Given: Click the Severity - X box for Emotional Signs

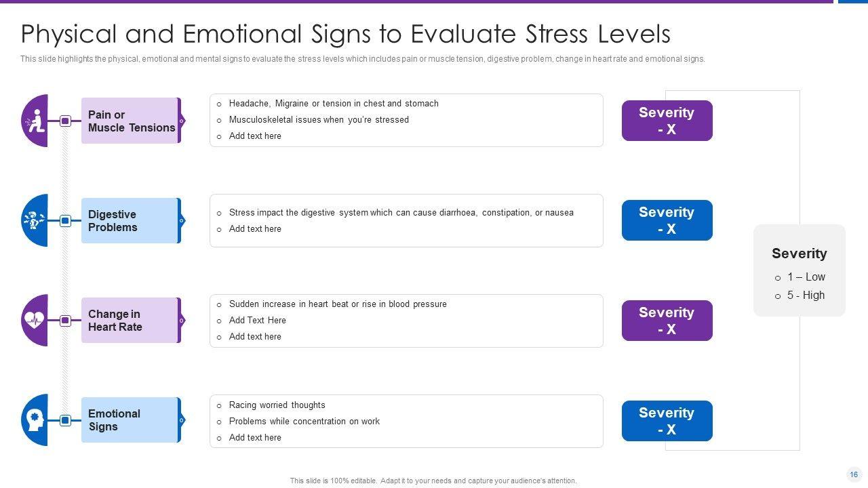Looking at the screenshot, I should click(x=667, y=421).
